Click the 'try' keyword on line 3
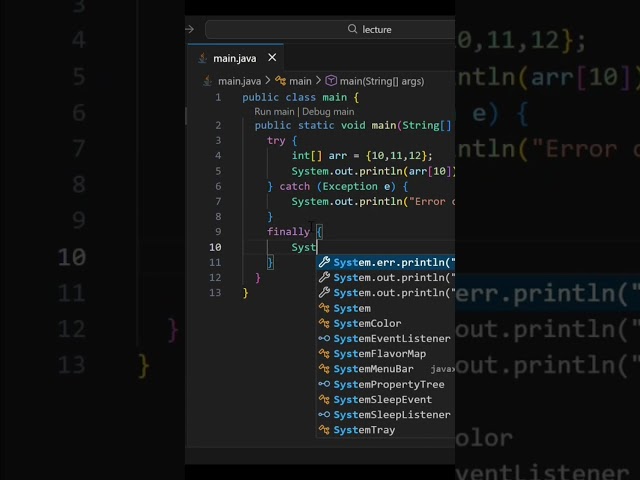The height and width of the screenshot is (480, 640). pos(276,140)
